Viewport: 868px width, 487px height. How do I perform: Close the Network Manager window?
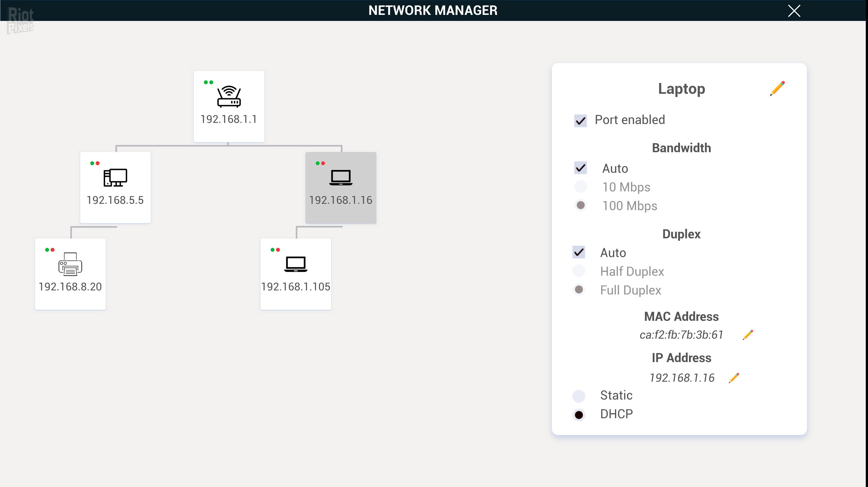pyautogui.click(x=794, y=11)
